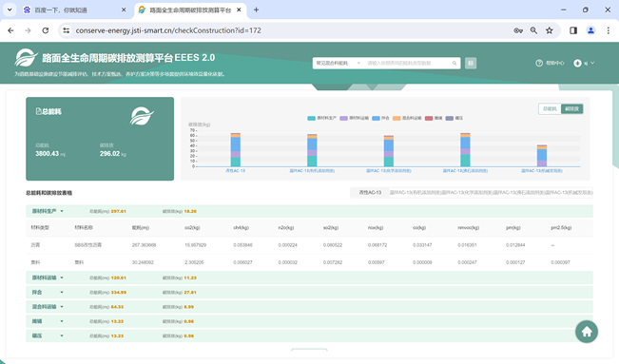
Task: Click the 能耗(mj) column header
Action: (141, 228)
